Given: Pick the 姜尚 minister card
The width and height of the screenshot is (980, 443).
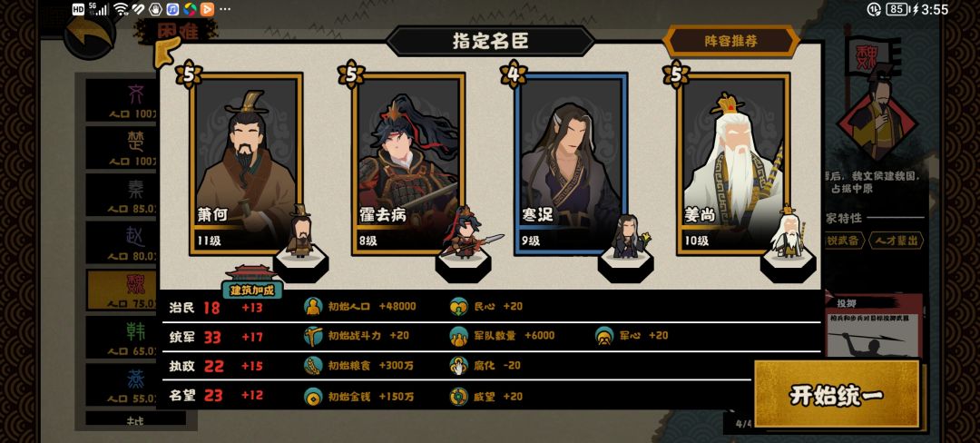Looking at the screenshot, I should click(x=733, y=164).
